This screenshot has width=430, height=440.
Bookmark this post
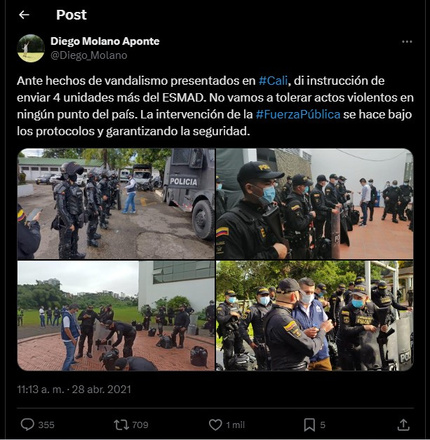pyautogui.click(x=309, y=425)
